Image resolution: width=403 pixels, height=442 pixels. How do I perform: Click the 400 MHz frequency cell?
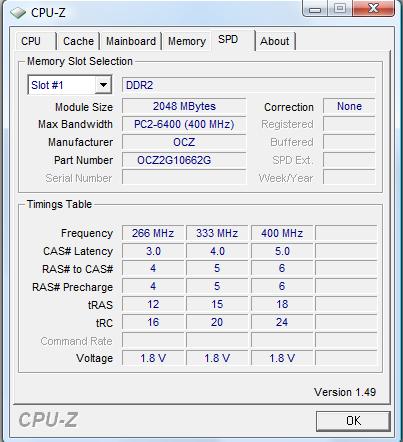pos(282,233)
